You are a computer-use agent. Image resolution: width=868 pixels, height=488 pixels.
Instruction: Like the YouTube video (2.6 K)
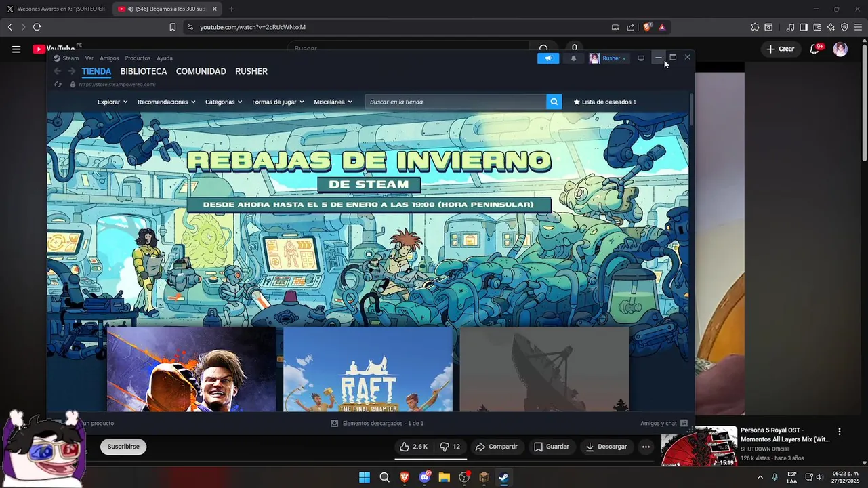[413, 447]
